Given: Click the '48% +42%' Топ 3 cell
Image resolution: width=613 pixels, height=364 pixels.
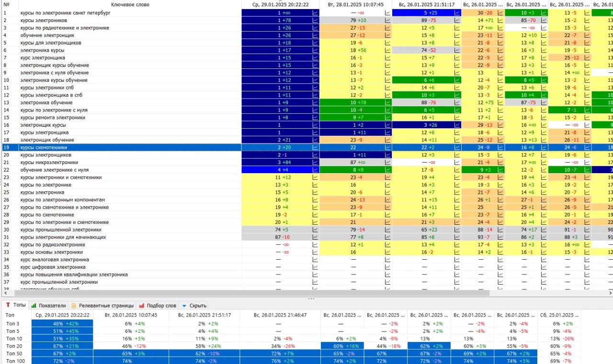Looking at the screenshot, I should coord(62,323).
